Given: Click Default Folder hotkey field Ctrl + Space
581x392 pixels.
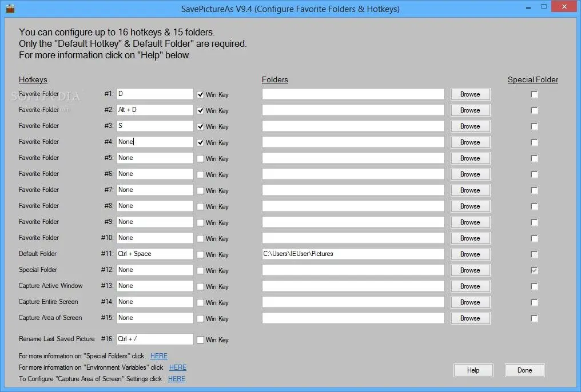Looking at the screenshot, I should [x=155, y=254].
